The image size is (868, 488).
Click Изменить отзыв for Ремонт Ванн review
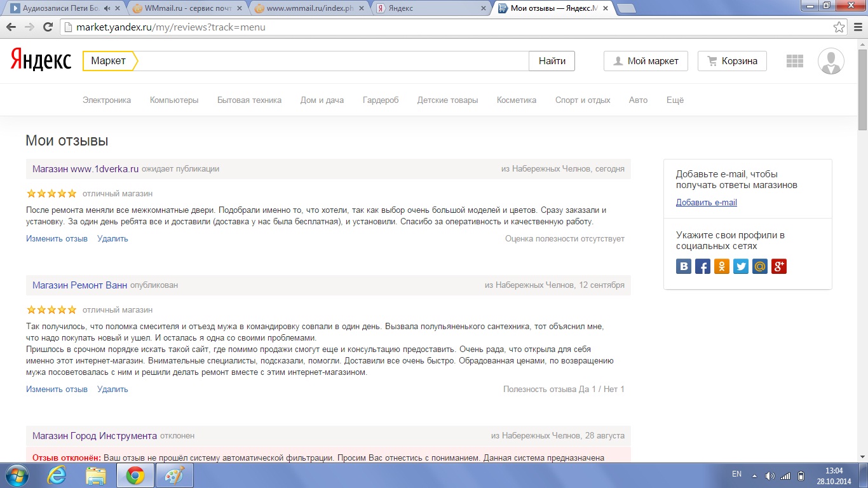click(x=57, y=389)
